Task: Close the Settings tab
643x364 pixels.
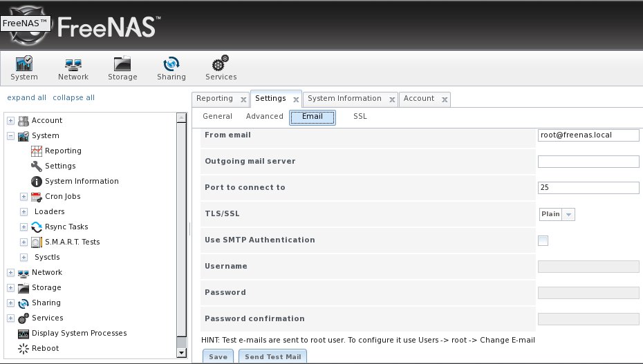Action: (296, 99)
